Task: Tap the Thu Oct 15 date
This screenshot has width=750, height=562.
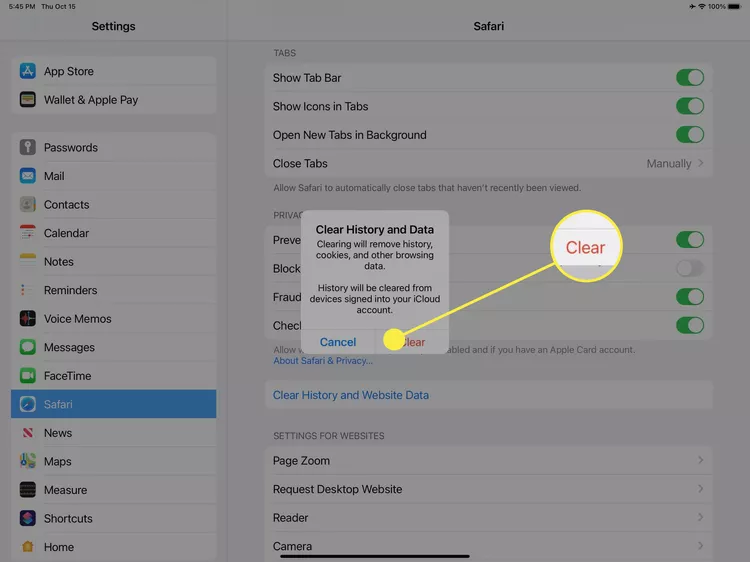Action: pos(58,7)
